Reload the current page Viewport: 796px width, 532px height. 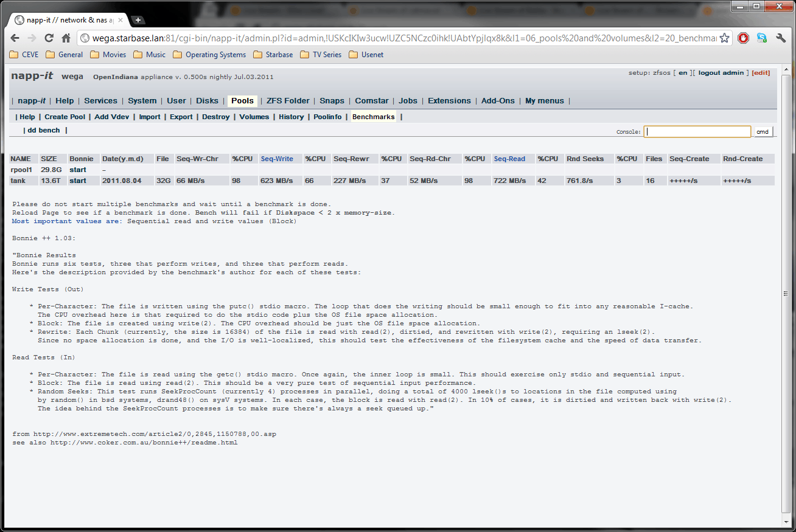coord(49,38)
